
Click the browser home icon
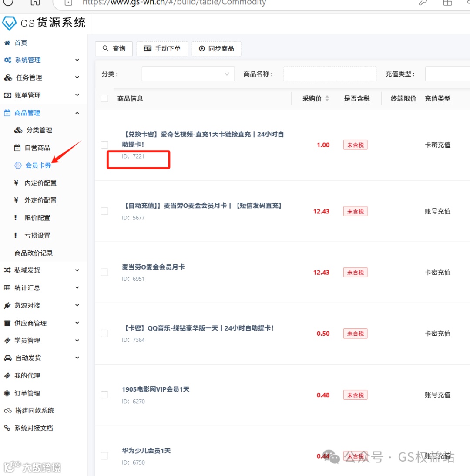35,3
